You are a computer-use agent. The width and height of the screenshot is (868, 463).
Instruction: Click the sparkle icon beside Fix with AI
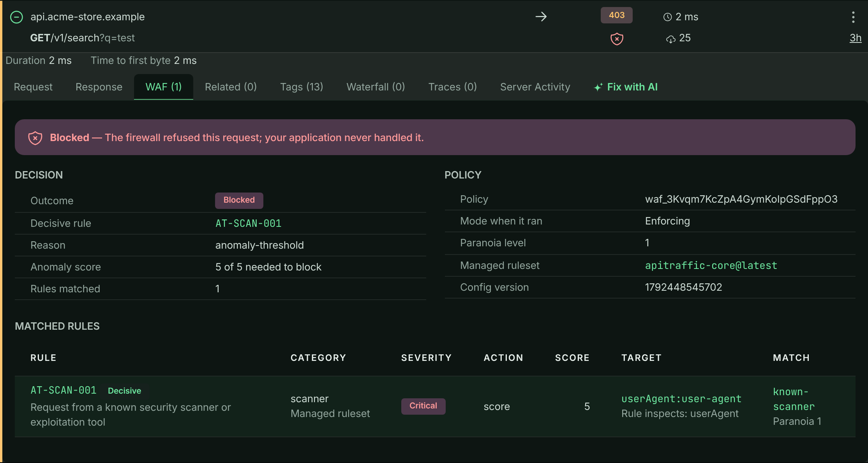(598, 87)
